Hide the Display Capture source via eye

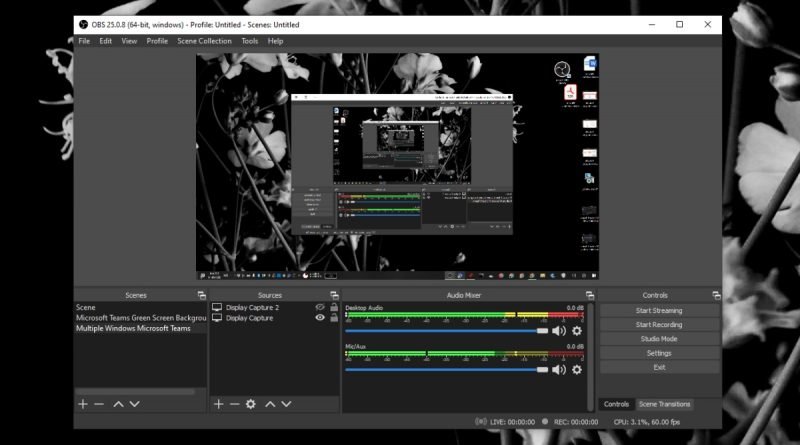point(320,317)
